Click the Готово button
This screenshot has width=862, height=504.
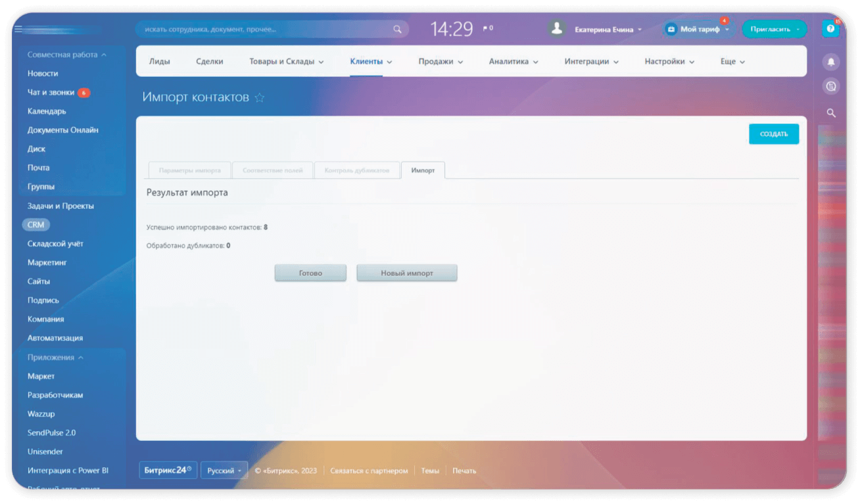(x=310, y=273)
